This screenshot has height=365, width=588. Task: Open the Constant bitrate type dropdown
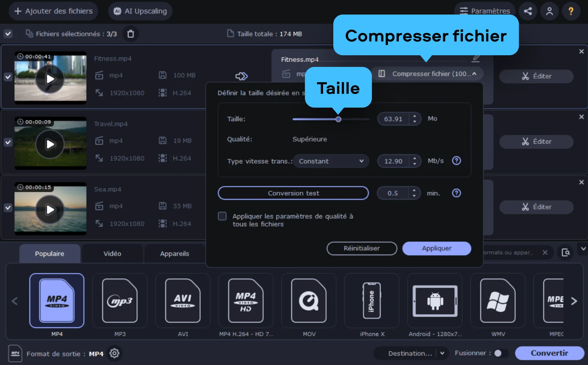331,161
